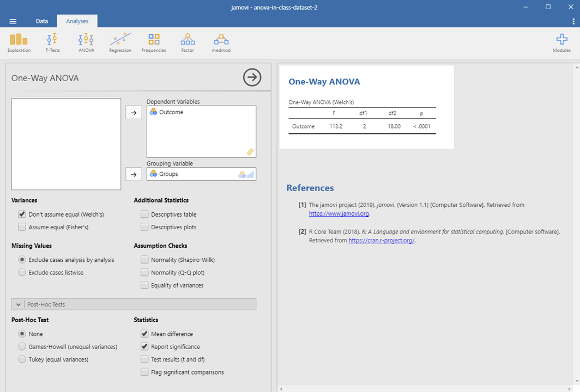Select Games-Howell post-hoc test

coord(22,347)
